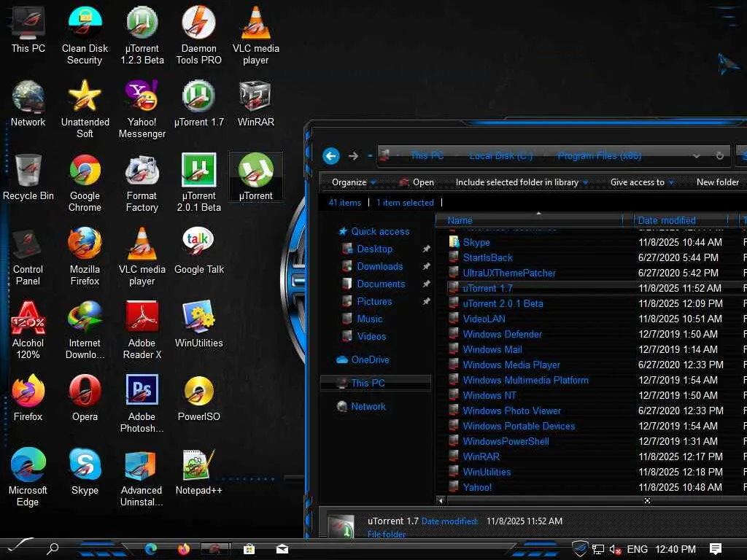Click Local Disk (C:) breadcrumb

click(x=500, y=156)
